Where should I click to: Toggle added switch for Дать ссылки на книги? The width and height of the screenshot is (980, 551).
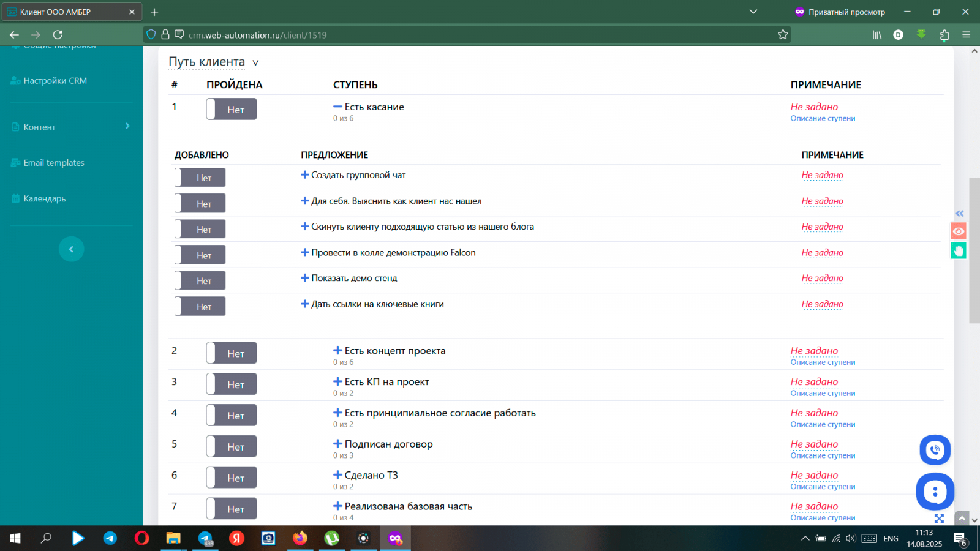200,306
